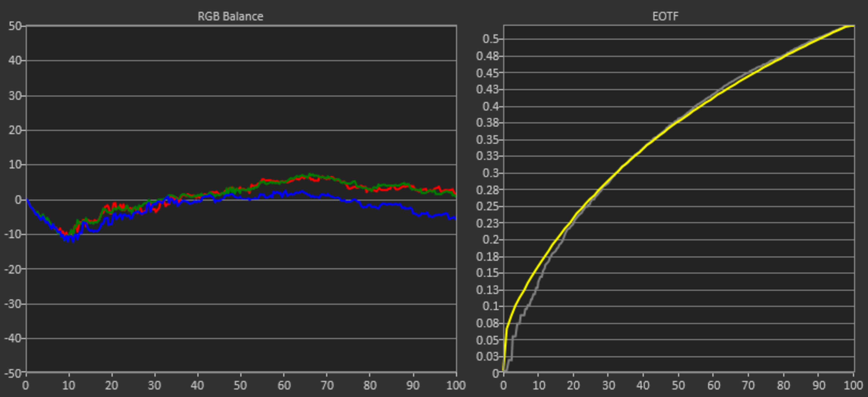Click the 100 label on EOTF x-axis
The image size is (868, 397).
click(x=854, y=385)
